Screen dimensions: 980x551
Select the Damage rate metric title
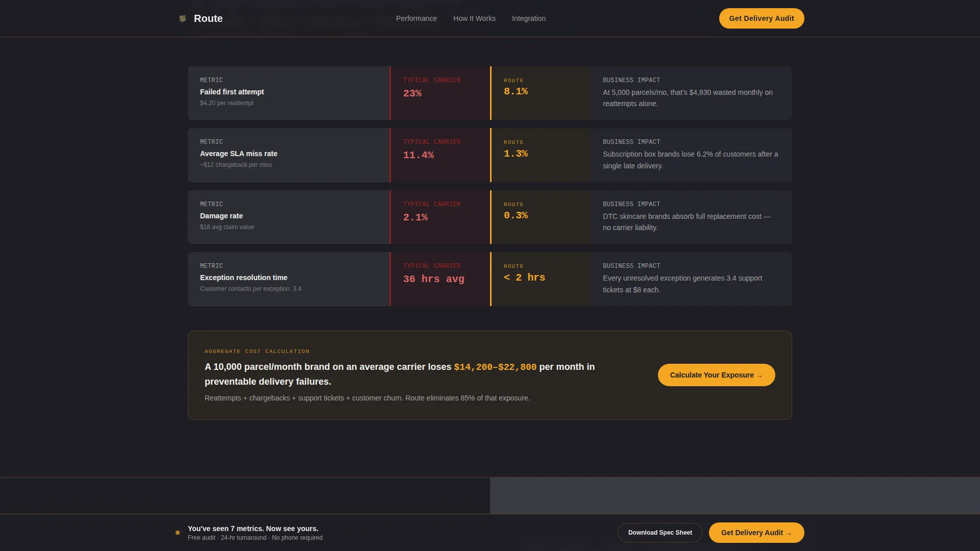click(x=222, y=216)
